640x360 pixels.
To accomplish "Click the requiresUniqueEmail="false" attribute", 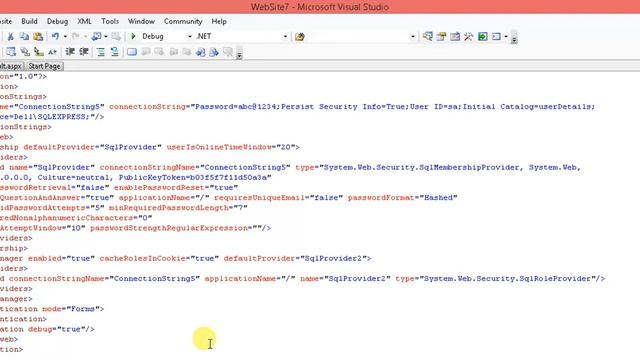I will pos(278,198).
